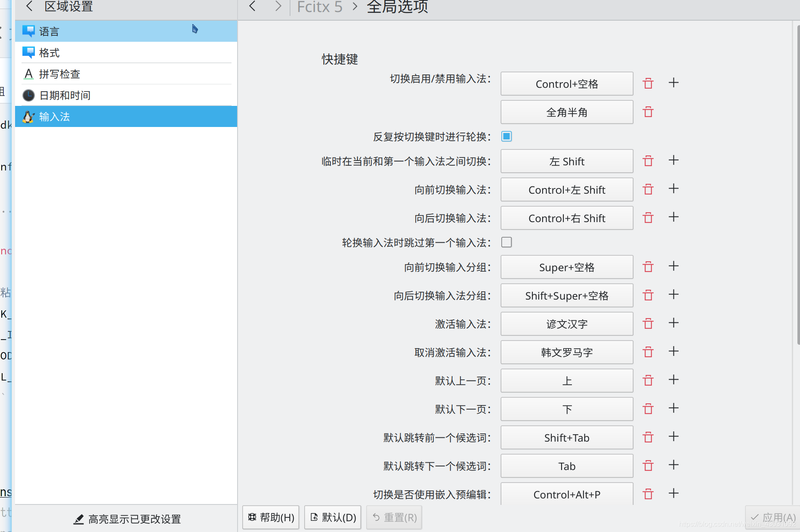The image size is (800, 532).
Task: Remove the 全角半角 shortcut with trash icon
Action: 648,112
